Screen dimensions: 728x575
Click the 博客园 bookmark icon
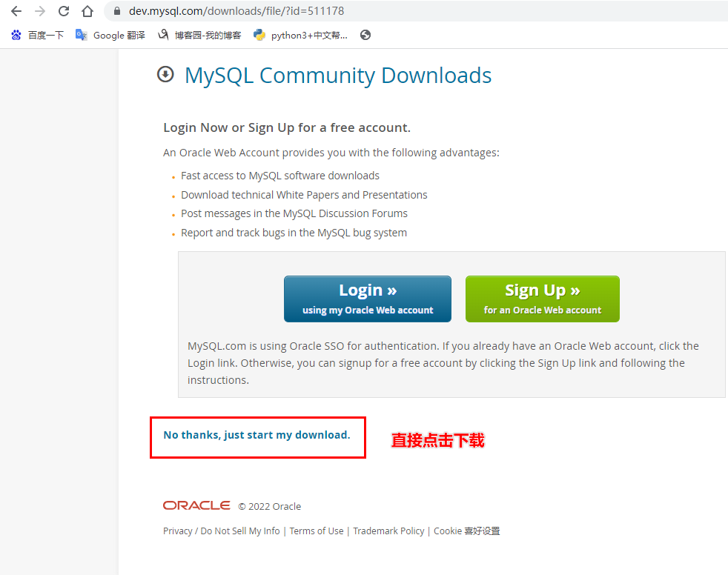(x=163, y=35)
